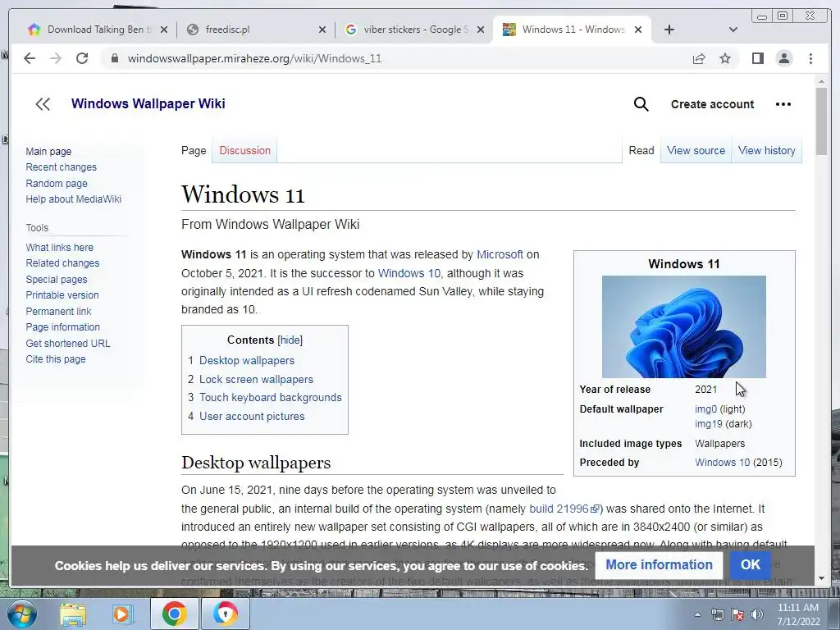Viewport: 840px width, 630px height.
Task: Expand the tab search chevron
Action: point(733,30)
